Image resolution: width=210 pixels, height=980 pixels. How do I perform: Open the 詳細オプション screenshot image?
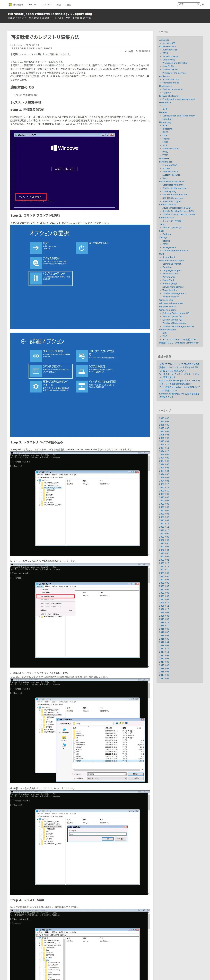point(80,385)
